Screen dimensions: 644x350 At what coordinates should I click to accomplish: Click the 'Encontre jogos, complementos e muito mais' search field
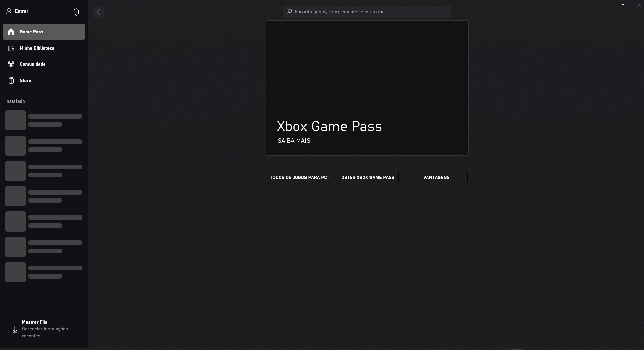[x=367, y=12]
